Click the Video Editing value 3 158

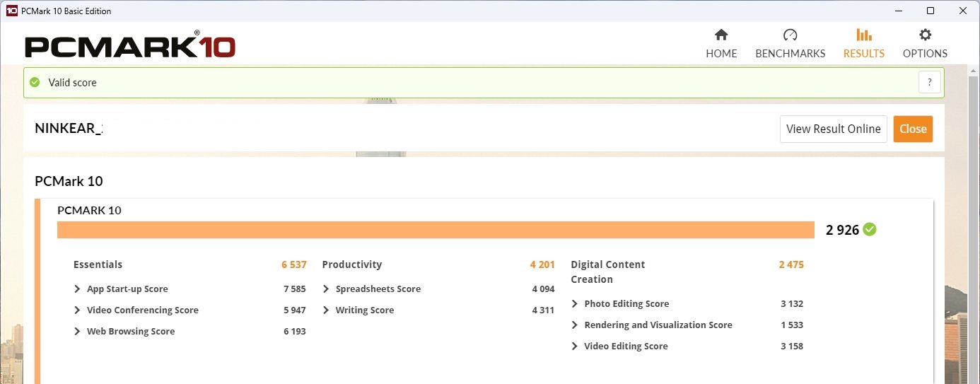click(x=792, y=347)
